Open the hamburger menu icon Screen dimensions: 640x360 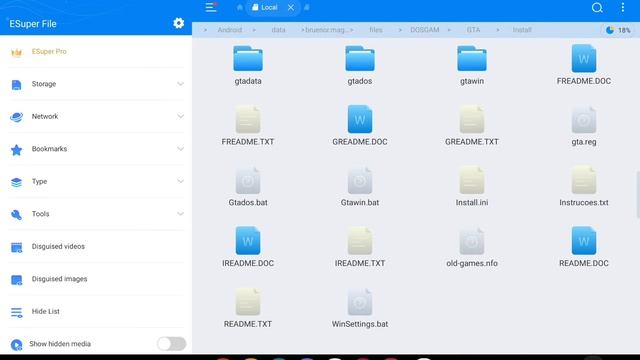click(x=211, y=7)
